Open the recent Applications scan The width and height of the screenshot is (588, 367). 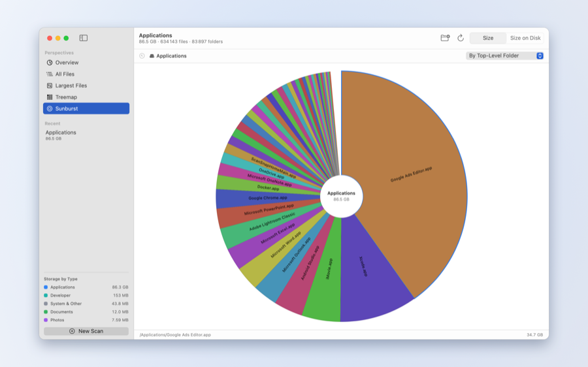61,135
